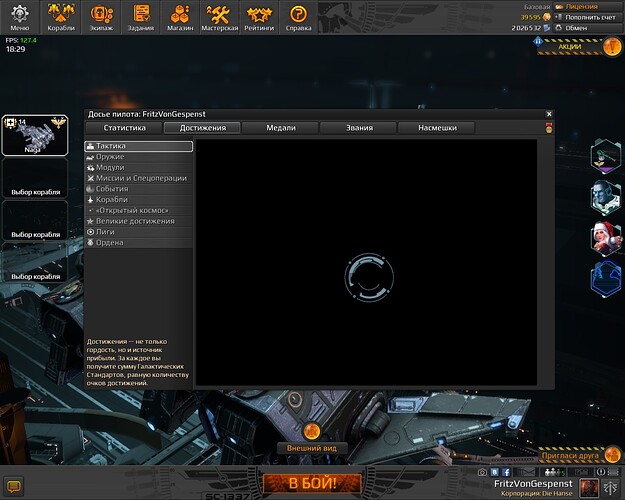This screenshot has width=625, height=500.
Task: Click the blue diamond icon beside АКЦИИ
Action: (x=538, y=41)
